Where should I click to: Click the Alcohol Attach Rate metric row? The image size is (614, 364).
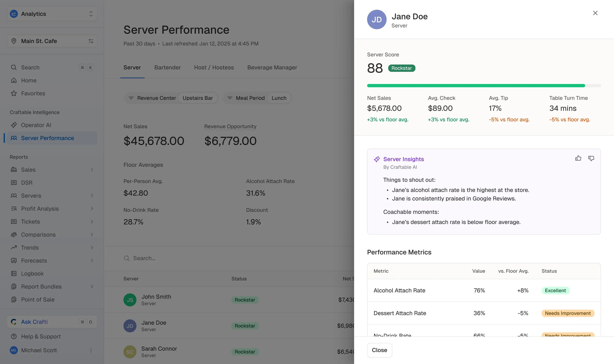pyautogui.click(x=484, y=290)
